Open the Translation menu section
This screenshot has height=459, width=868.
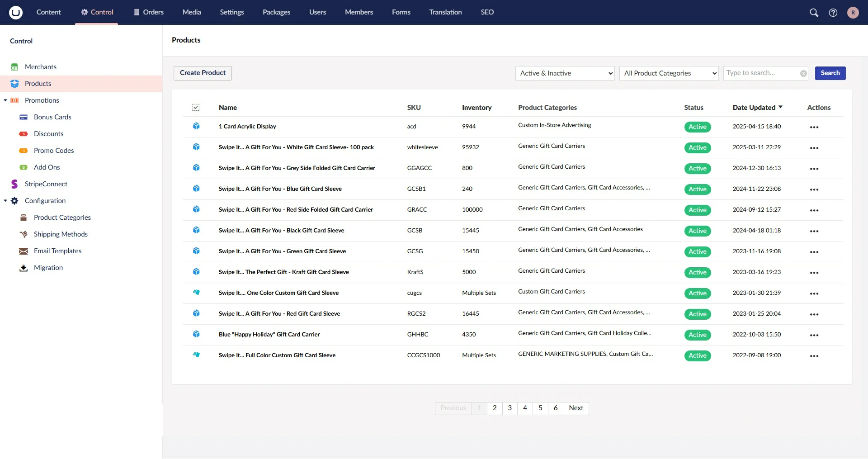pos(445,12)
